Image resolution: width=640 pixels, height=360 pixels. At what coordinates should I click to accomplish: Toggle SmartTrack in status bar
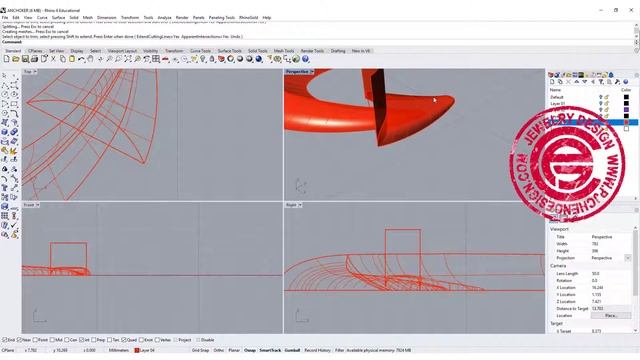click(x=270, y=350)
